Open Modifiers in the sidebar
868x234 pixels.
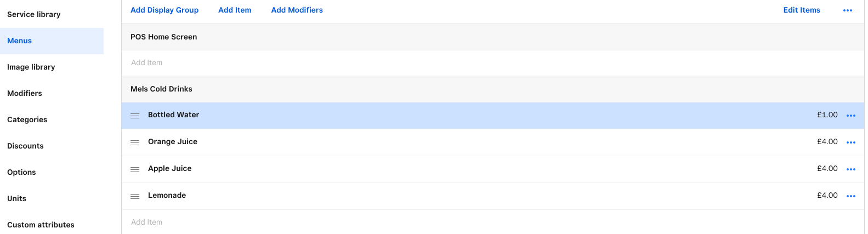pyautogui.click(x=25, y=93)
